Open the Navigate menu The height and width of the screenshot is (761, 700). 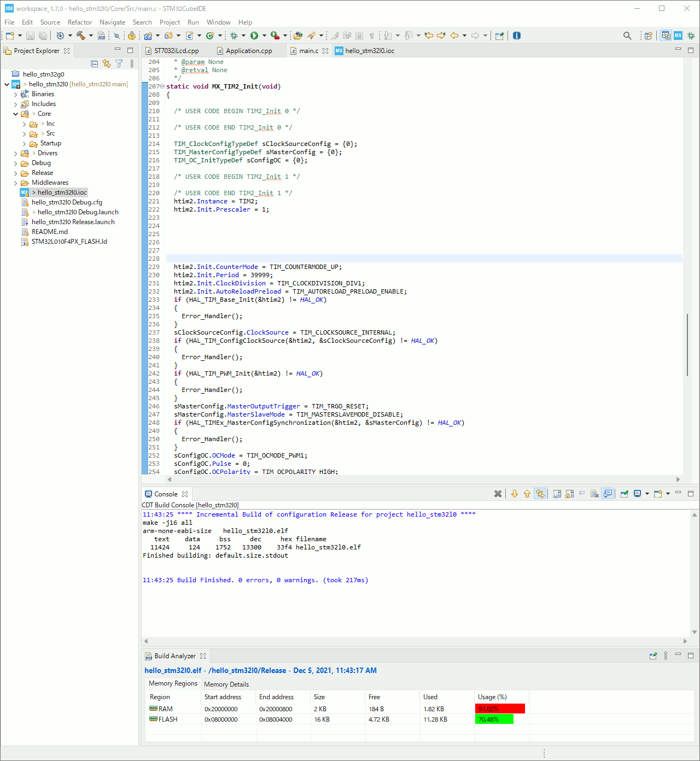coord(112,22)
